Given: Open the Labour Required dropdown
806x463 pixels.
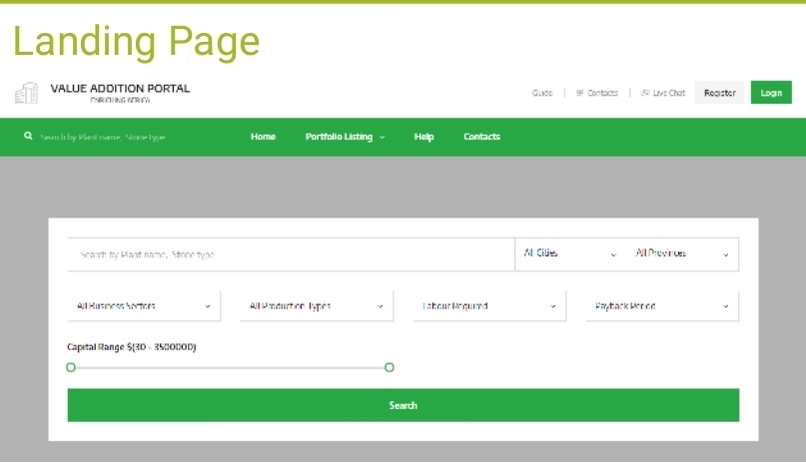Looking at the screenshot, I should tap(489, 306).
